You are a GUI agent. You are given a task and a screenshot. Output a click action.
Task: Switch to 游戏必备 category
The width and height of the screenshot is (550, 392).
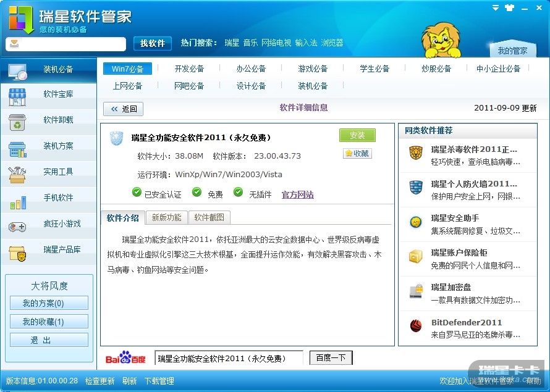tap(313, 69)
